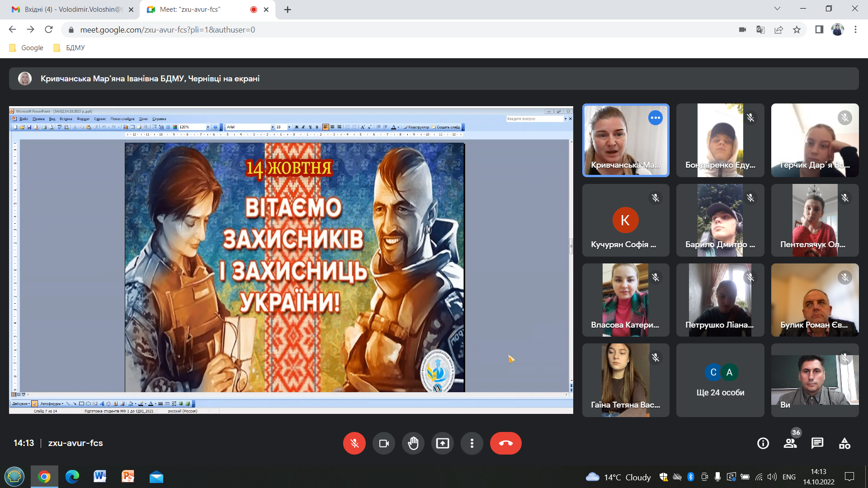Open volume control tray icon
Screen dimensions: 868x488
coord(772,477)
